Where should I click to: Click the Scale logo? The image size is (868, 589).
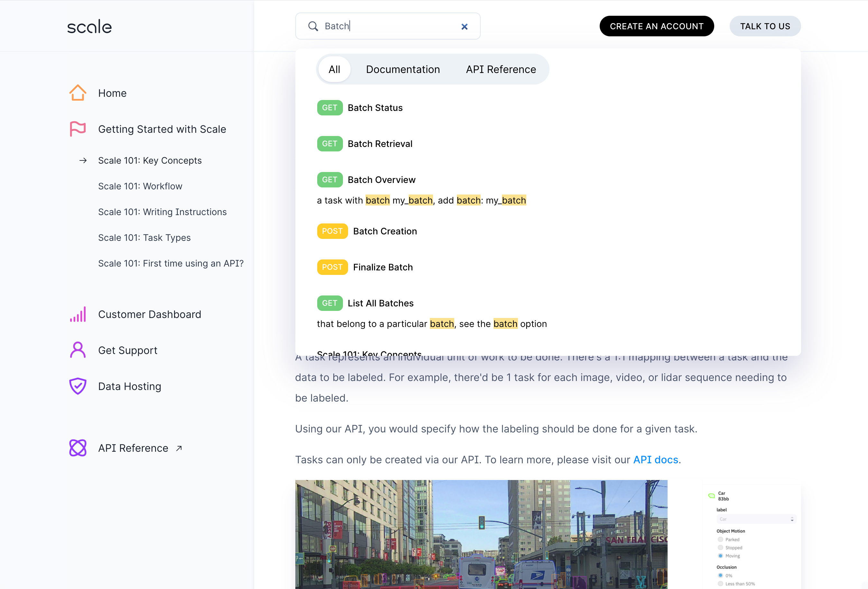89,26
